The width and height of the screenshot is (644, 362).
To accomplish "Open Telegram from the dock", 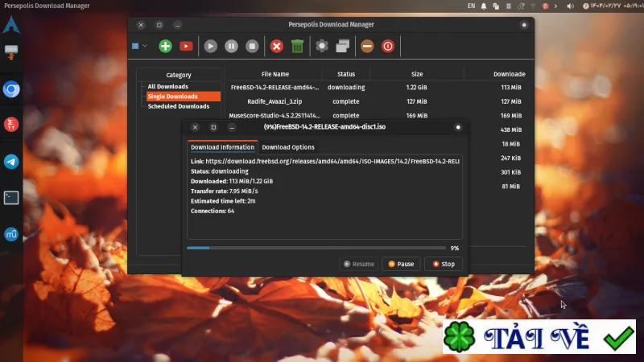I will [x=11, y=162].
